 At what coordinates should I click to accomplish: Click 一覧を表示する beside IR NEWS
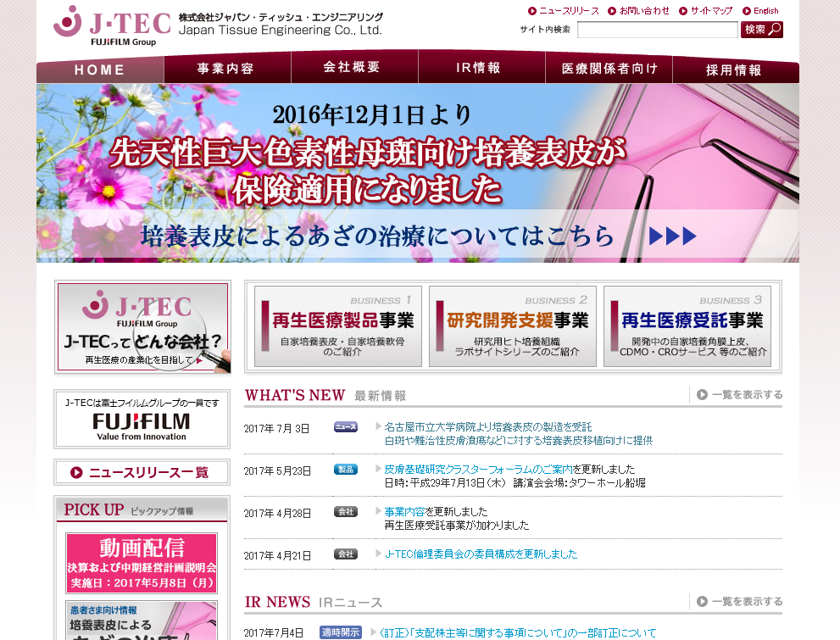click(747, 602)
